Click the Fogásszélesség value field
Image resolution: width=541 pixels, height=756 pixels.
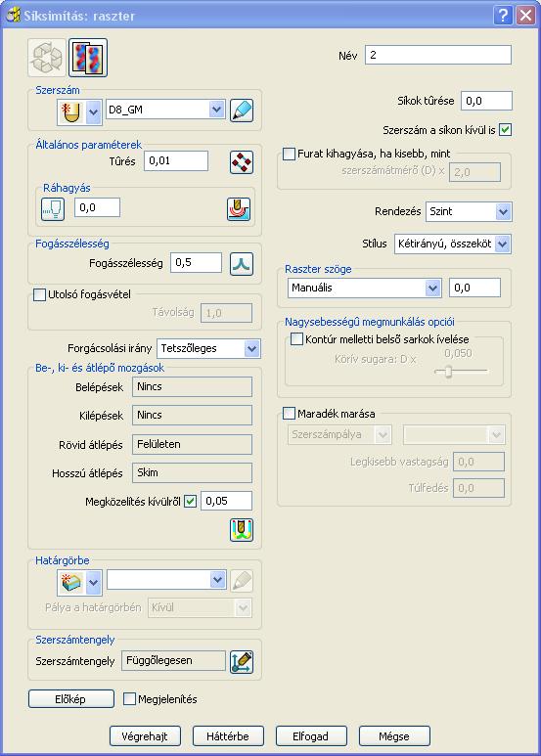coord(197,263)
